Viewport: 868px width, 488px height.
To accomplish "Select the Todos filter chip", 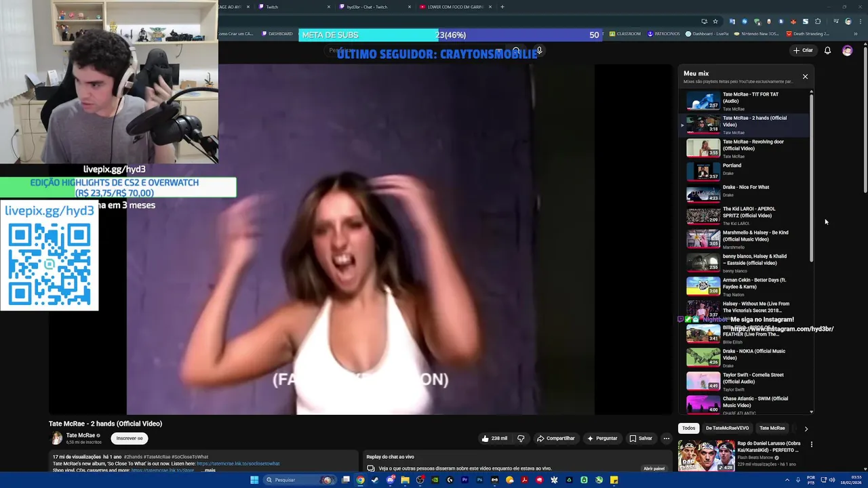I will point(688,428).
